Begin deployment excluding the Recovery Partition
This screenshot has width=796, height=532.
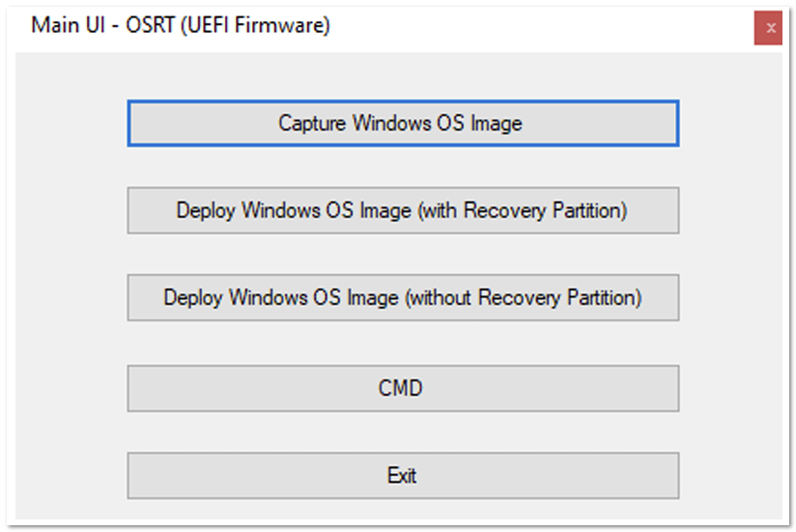(x=403, y=297)
